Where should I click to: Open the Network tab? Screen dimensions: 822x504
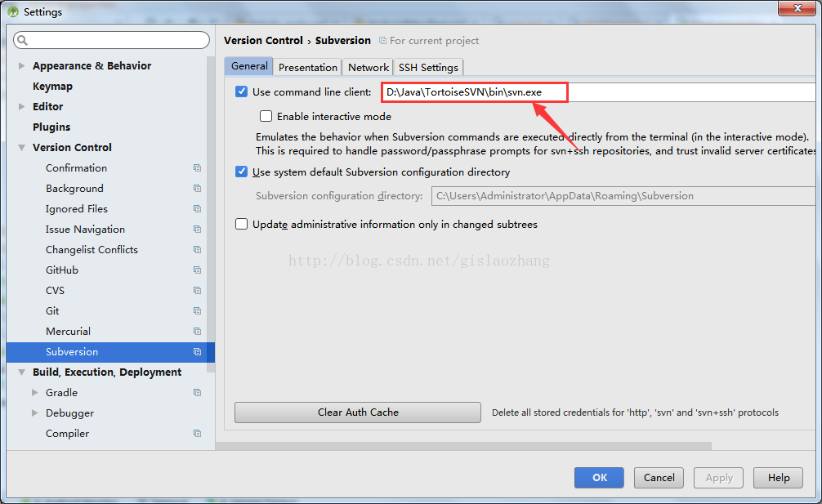(x=368, y=67)
